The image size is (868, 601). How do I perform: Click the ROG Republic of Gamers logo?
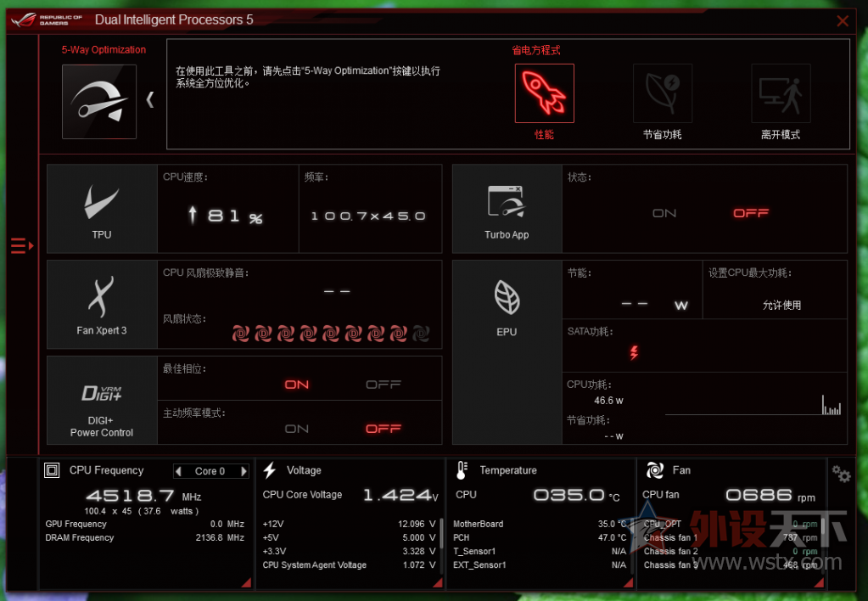47,20
